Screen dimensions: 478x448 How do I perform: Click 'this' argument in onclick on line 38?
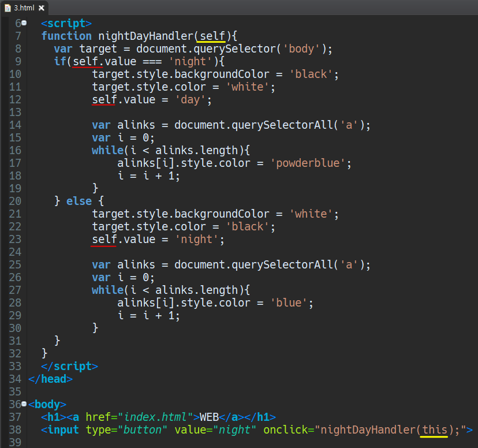pyautogui.click(x=435, y=430)
